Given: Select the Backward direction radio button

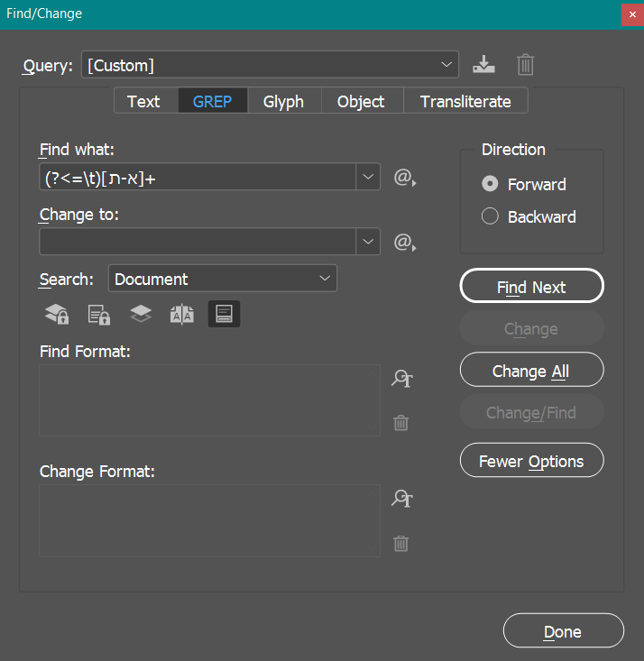Looking at the screenshot, I should 490,216.
